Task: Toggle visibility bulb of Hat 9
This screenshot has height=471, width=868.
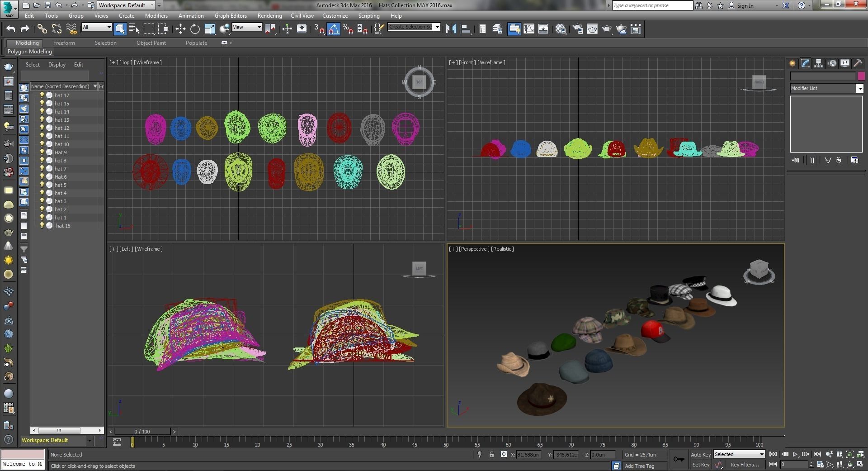Action: 42,152
